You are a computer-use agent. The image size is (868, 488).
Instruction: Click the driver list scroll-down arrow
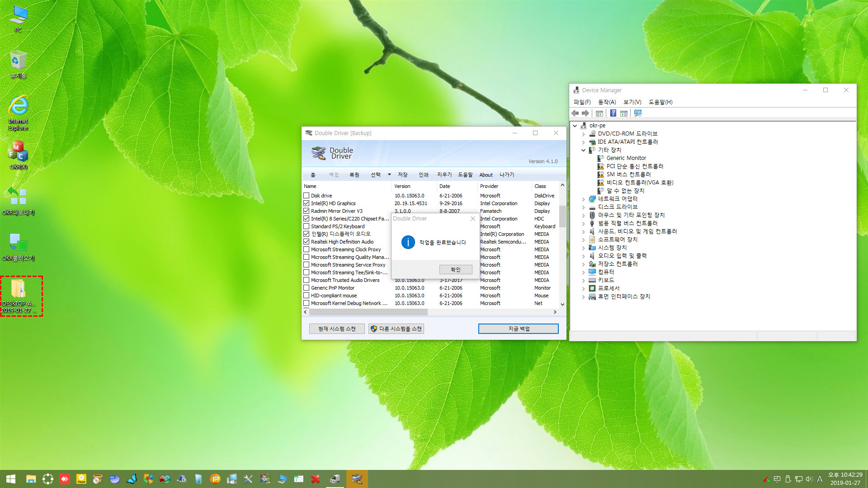point(562,304)
